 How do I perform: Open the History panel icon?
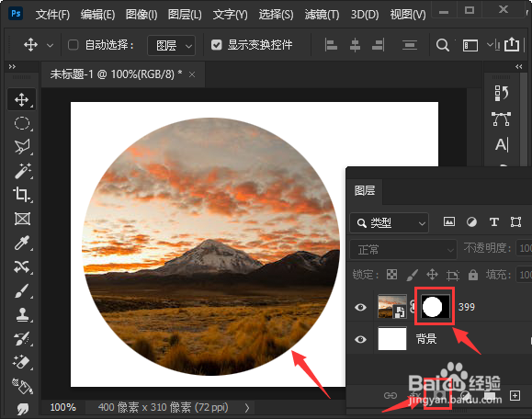pyautogui.click(x=501, y=93)
